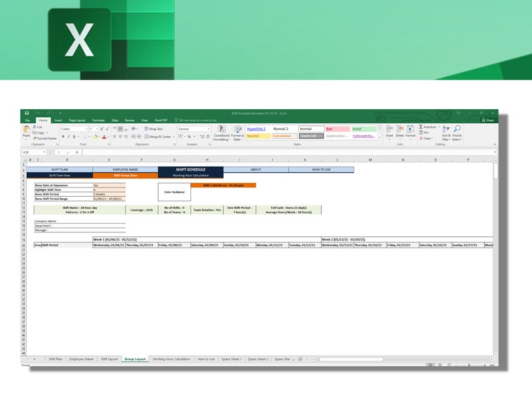Open the Data ribbon tab
Image resolution: width=532 pixels, height=399 pixels.
coord(115,121)
